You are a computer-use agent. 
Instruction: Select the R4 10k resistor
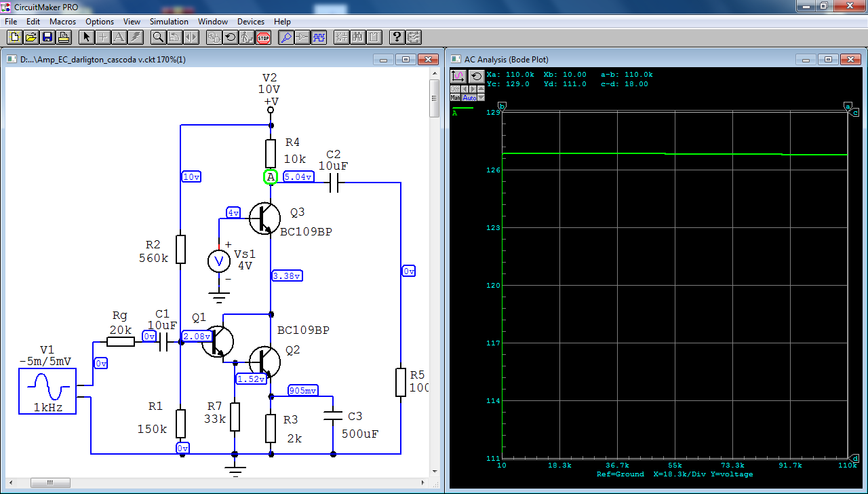click(x=271, y=154)
